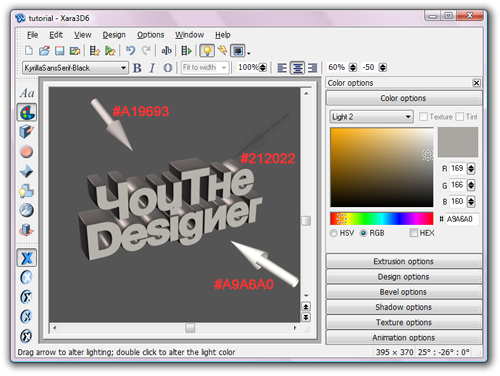Change the R value stepper

[x=471, y=168]
